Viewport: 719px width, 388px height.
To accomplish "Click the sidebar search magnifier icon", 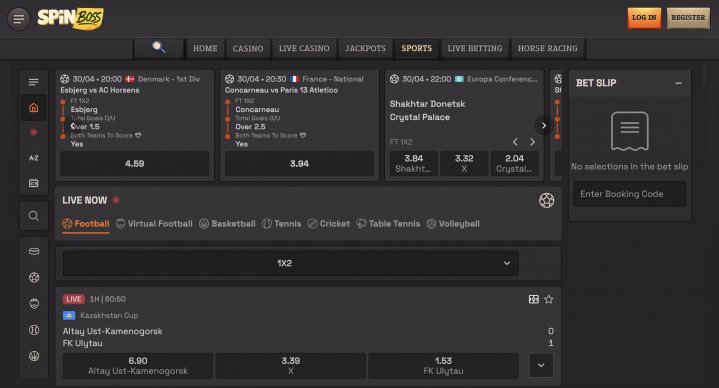I will point(33,216).
